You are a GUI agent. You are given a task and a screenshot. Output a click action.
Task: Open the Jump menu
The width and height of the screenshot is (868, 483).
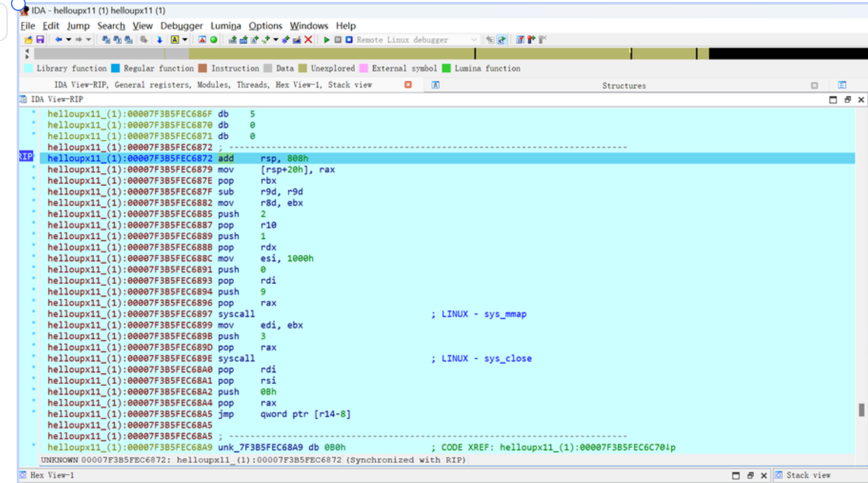(78, 26)
